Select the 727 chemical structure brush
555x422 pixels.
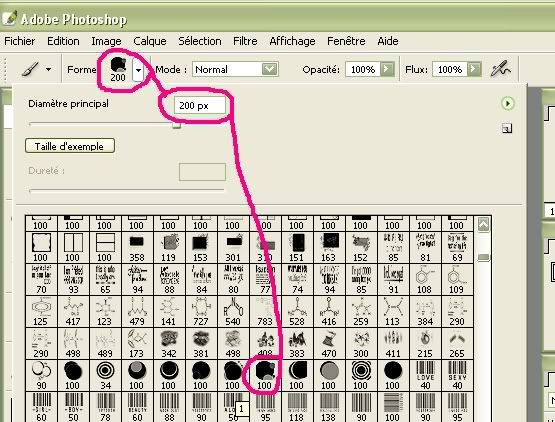[x=201, y=311]
